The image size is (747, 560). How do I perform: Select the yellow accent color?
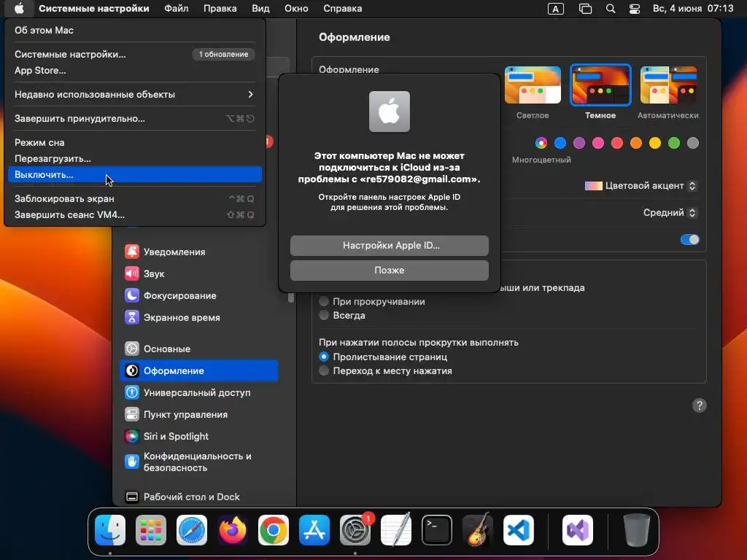pyautogui.click(x=655, y=143)
